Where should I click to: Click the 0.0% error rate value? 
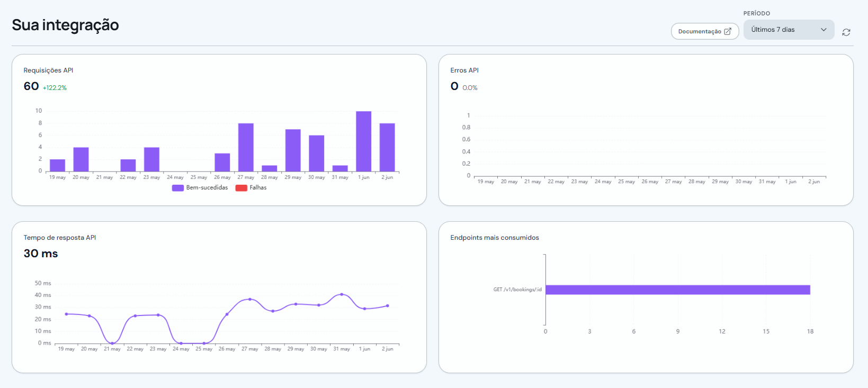click(470, 88)
